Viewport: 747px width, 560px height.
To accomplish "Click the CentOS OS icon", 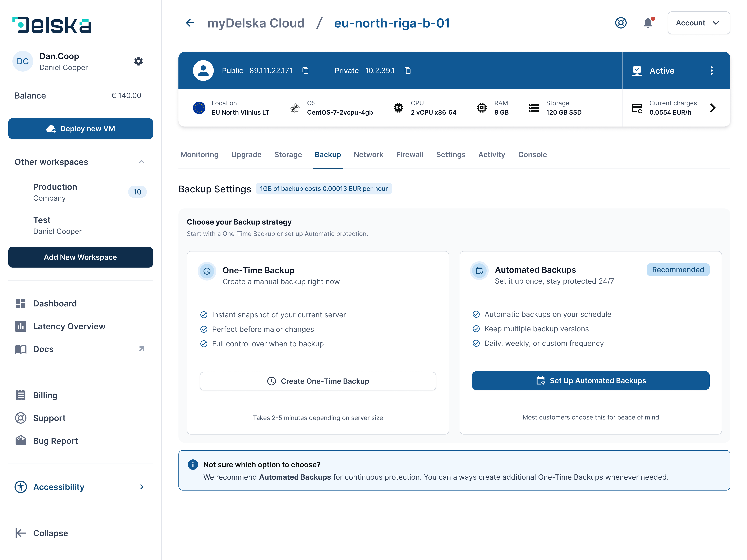I will [x=294, y=108].
